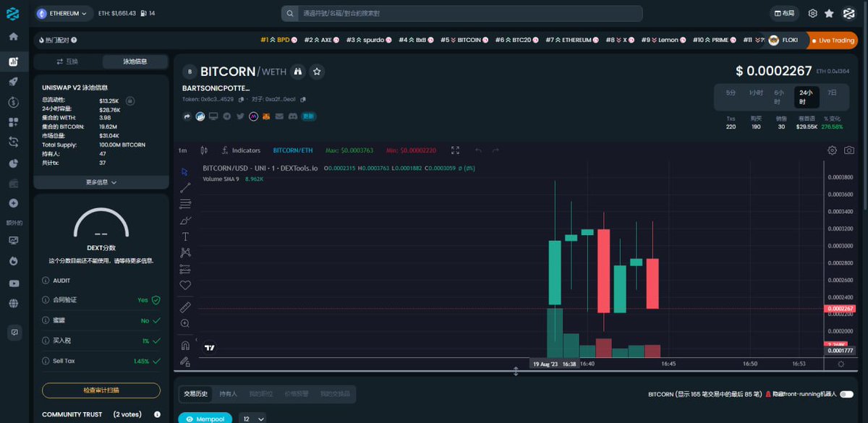Open fullscreen mode for the chart
This screenshot has width=868, height=423.
point(455,150)
